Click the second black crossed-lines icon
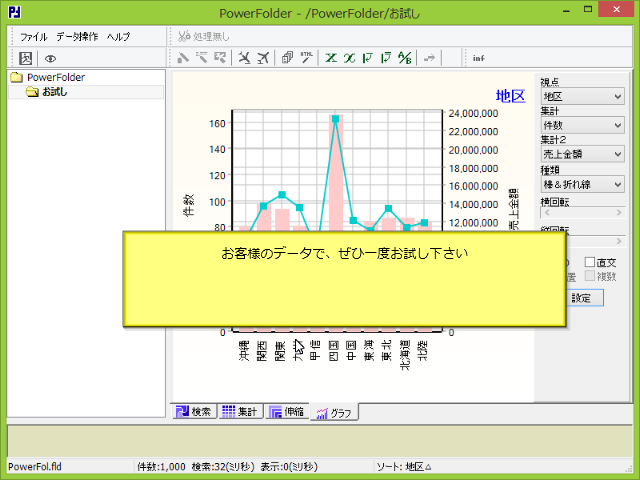Screen dimensions: 640x480 coord(263,58)
